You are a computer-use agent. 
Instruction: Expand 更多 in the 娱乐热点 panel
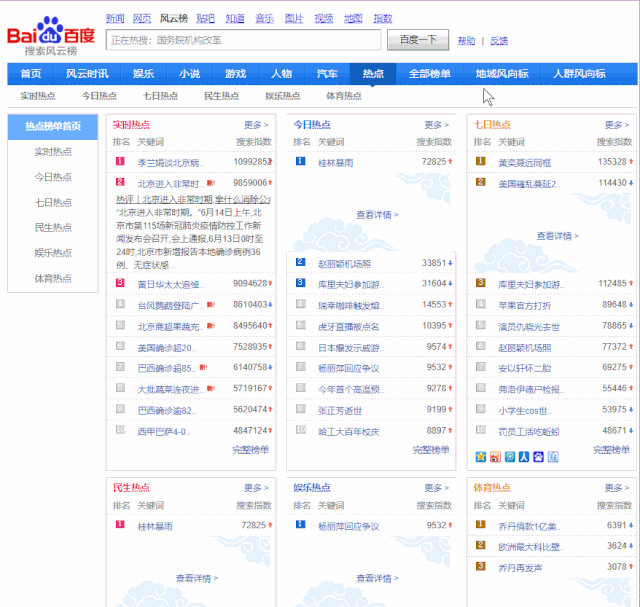coord(436,488)
